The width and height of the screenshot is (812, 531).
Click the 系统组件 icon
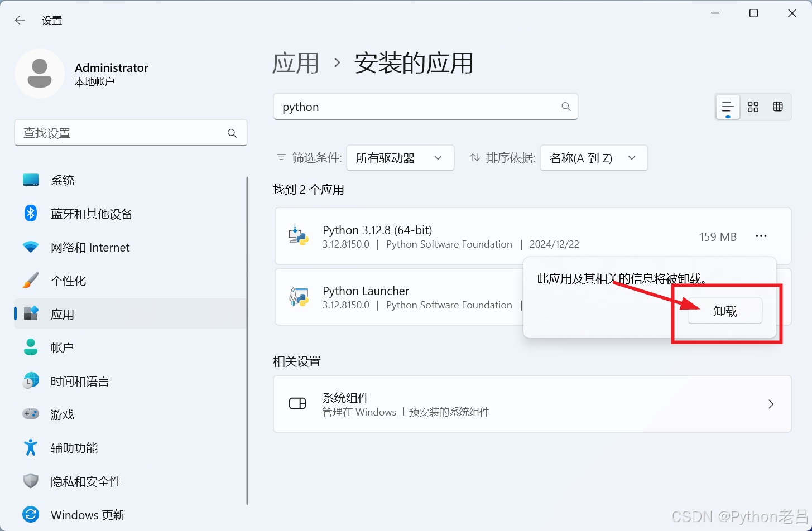pyautogui.click(x=297, y=404)
